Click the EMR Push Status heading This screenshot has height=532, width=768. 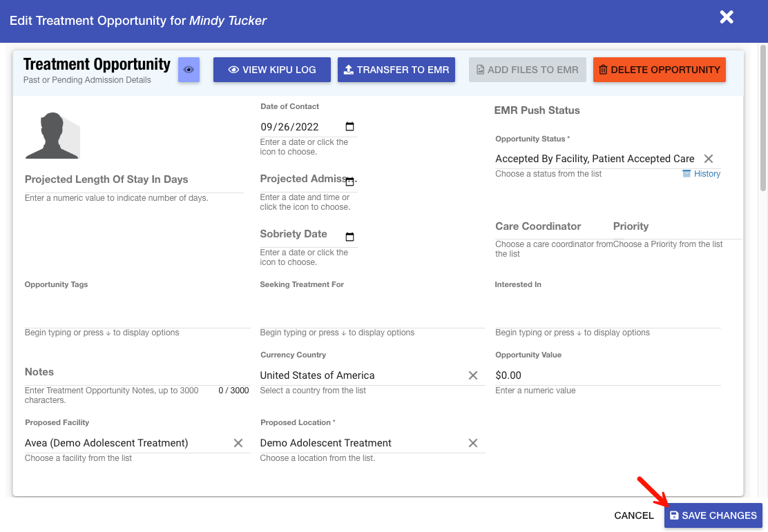pos(537,110)
